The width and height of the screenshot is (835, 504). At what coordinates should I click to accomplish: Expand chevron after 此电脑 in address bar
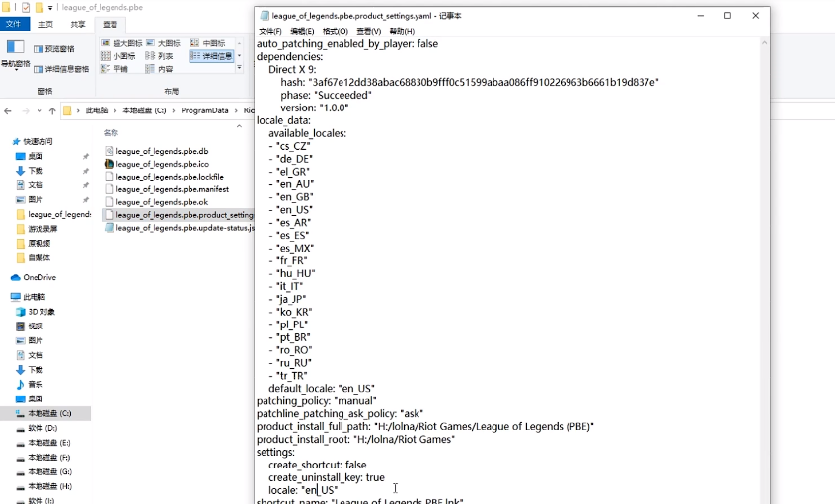[x=115, y=110]
